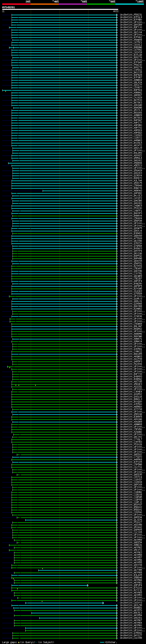The width and height of the screenshot is (146, 644).
Task: Click the green ~80% legend segment
Action: 101,4
